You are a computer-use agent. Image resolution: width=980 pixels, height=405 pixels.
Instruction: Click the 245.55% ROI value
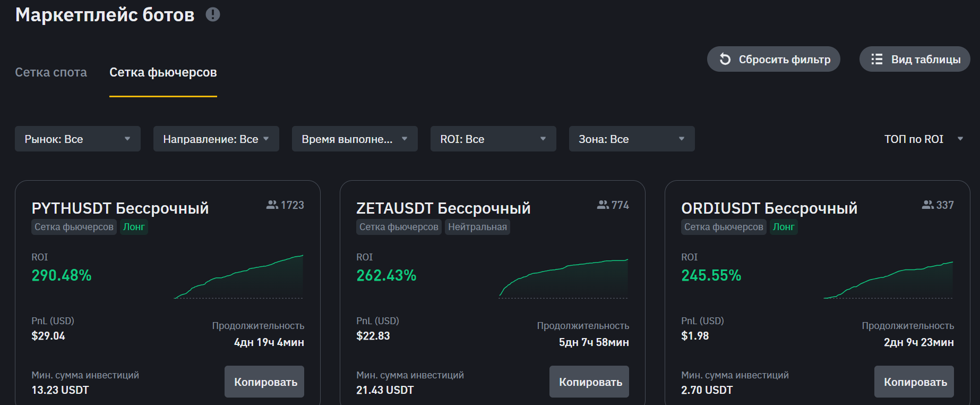(x=711, y=275)
